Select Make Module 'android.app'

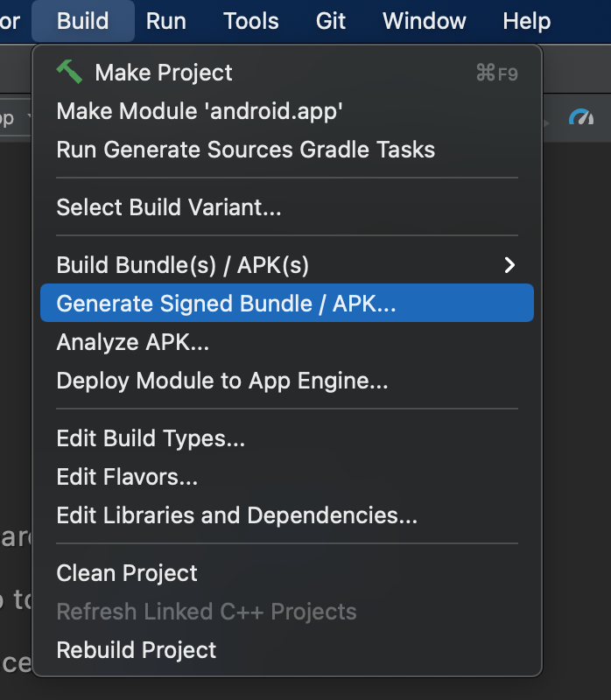click(200, 111)
